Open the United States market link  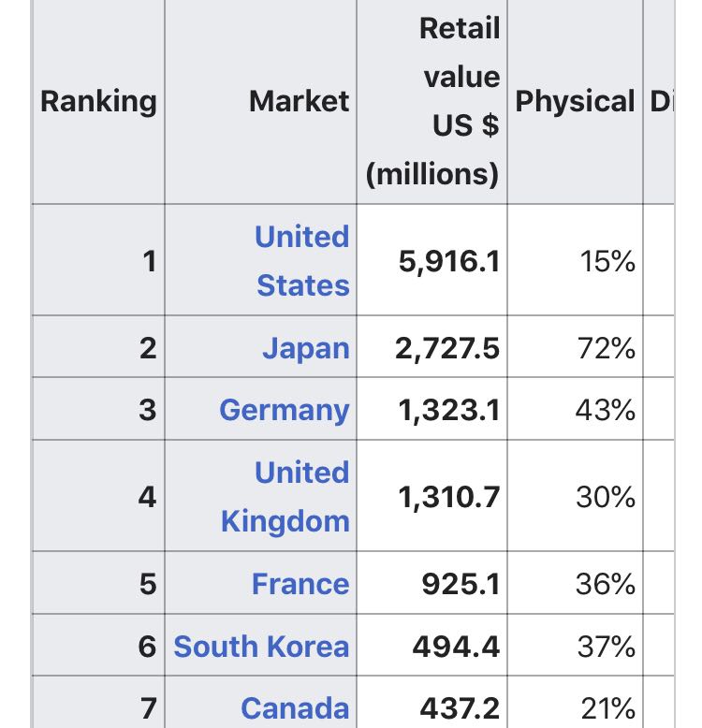(x=302, y=261)
